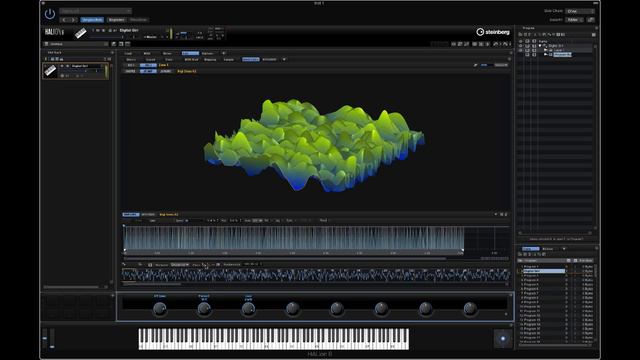This screenshot has height=360, width=640.
Task: Click the sample waveform overview
Action: coord(293,238)
